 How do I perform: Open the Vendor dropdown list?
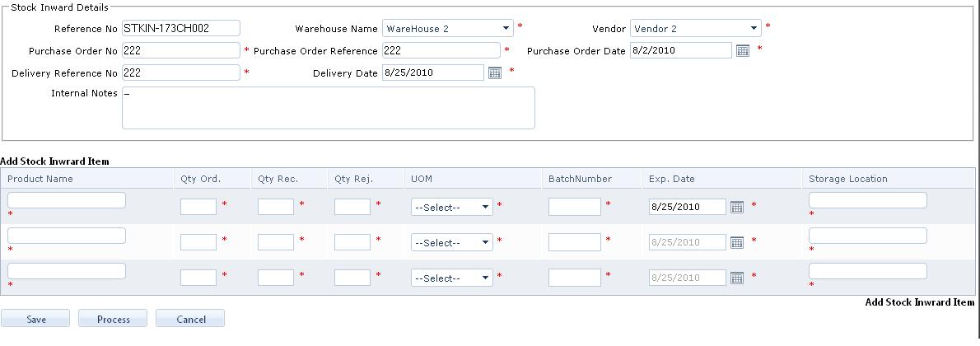coord(753,29)
